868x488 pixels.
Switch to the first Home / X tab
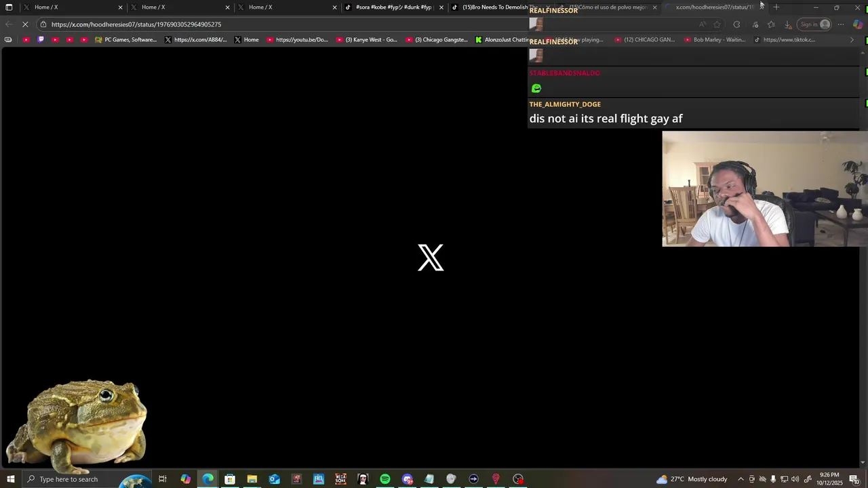coord(71,7)
